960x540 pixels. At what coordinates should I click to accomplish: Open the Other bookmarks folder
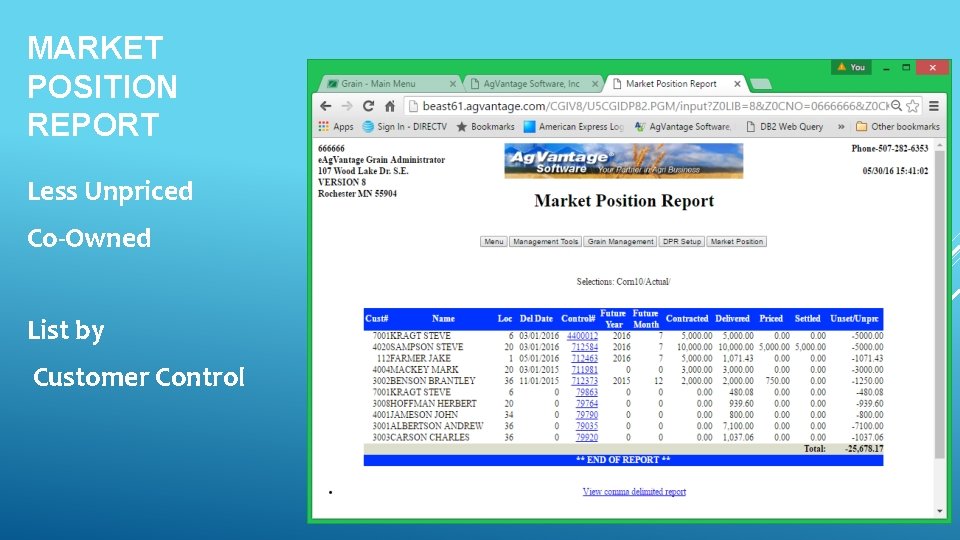coord(898,127)
